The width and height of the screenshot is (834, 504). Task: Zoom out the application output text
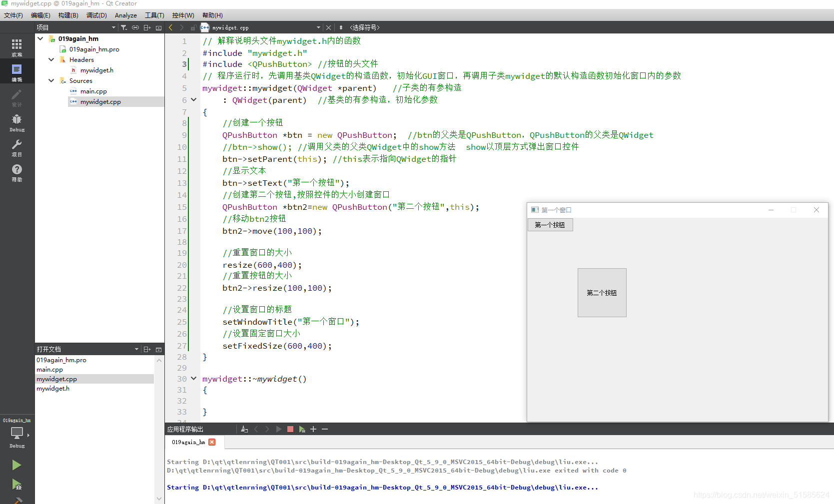pyautogui.click(x=325, y=429)
